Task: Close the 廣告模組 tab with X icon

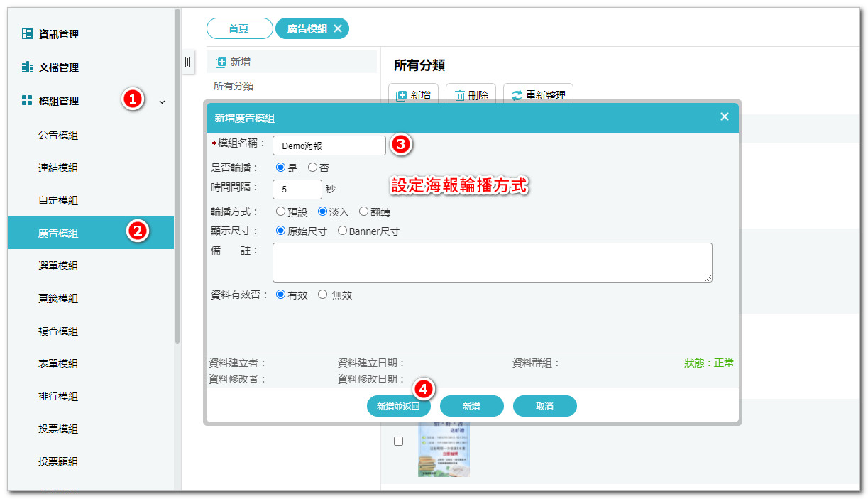Action: (338, 28)
